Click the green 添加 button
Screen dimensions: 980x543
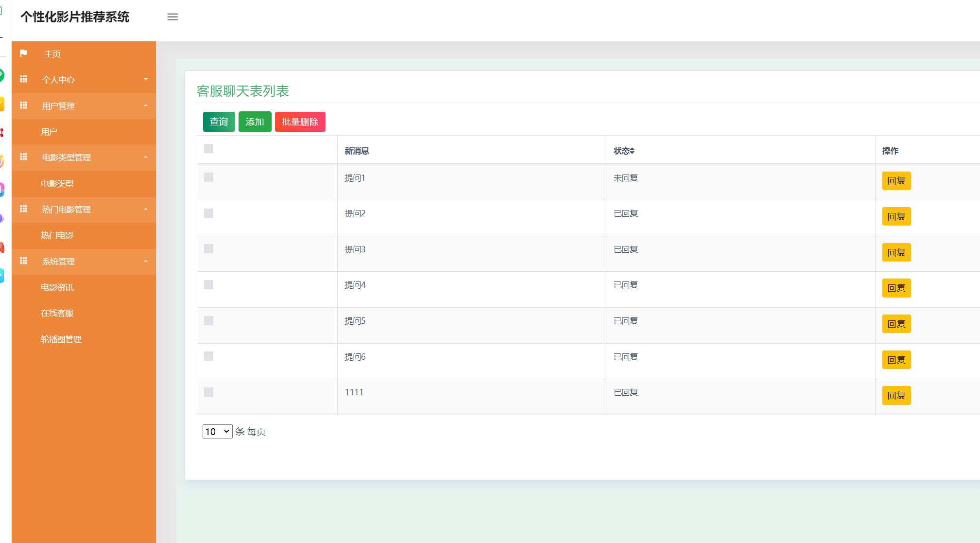(255, 122)
